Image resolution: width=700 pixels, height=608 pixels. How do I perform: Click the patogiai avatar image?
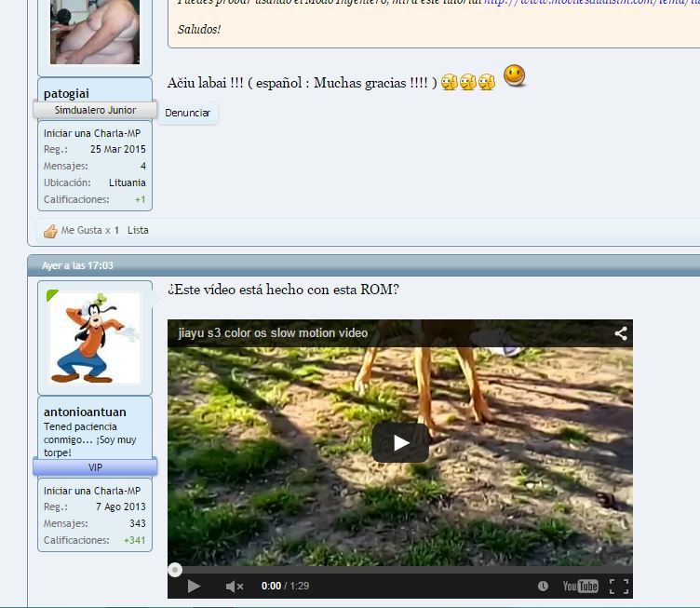coord(95,32)
